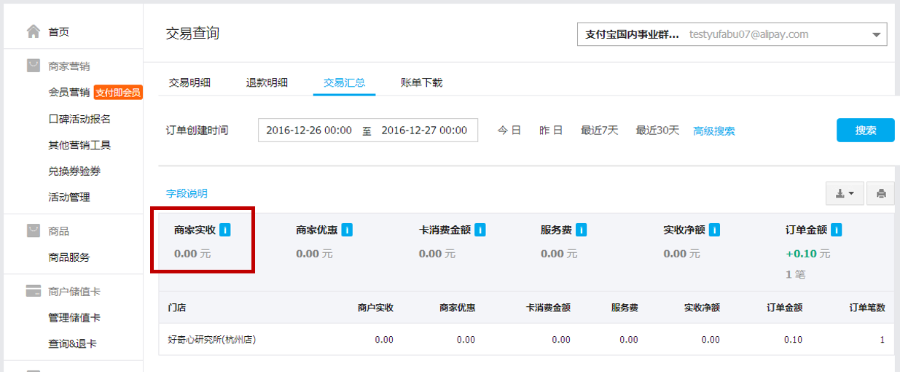The width and height of the screenshot is (900, 372).
Task: Click info icon next to 订单金额
Action: [836, 230]
